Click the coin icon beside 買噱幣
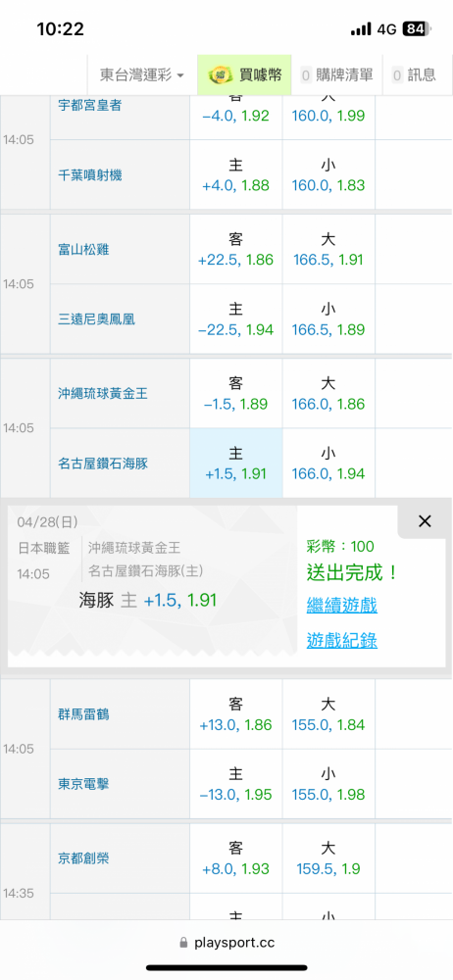This screenshot has height=980, width=453. pos(219,75)
